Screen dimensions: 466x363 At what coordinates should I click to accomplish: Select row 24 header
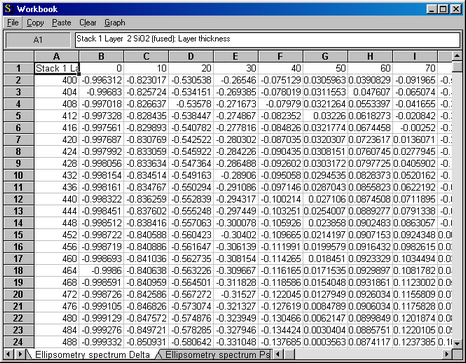(x=18, y=342)
